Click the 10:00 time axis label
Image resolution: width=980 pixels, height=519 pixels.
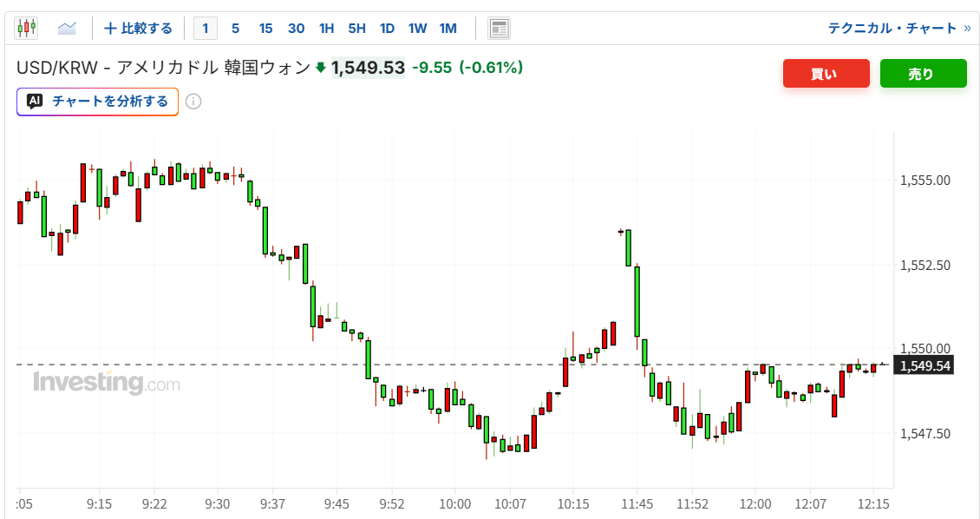pos(455,504)
